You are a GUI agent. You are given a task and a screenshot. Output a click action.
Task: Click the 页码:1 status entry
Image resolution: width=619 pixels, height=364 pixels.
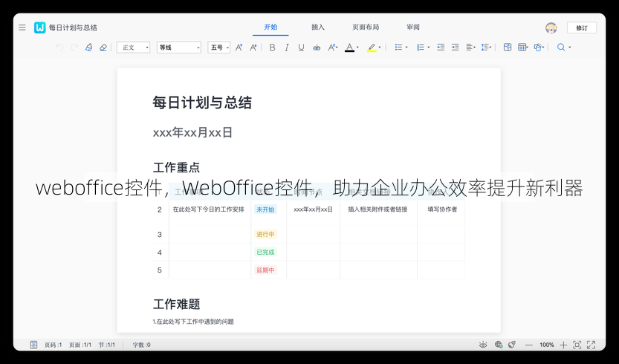point(53,345)
